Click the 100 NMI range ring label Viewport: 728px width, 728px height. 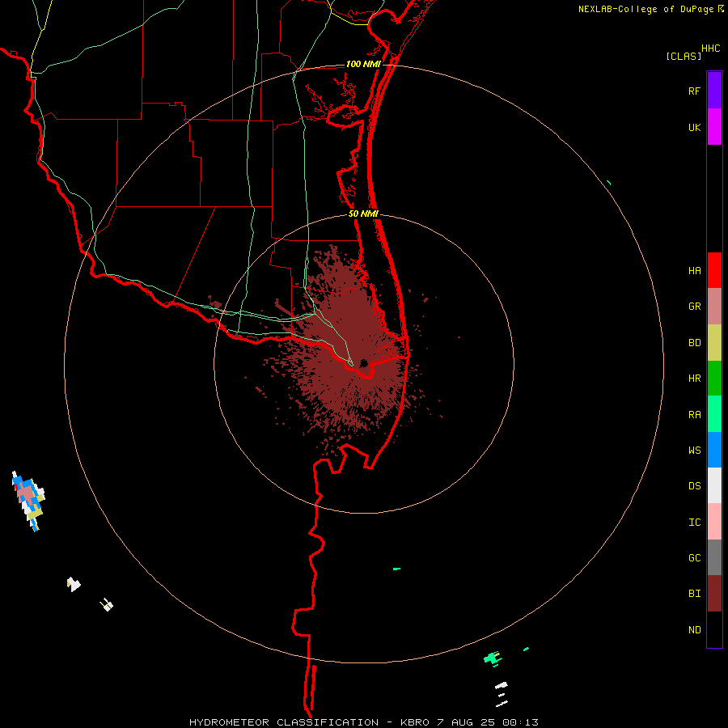pos(363,64)
